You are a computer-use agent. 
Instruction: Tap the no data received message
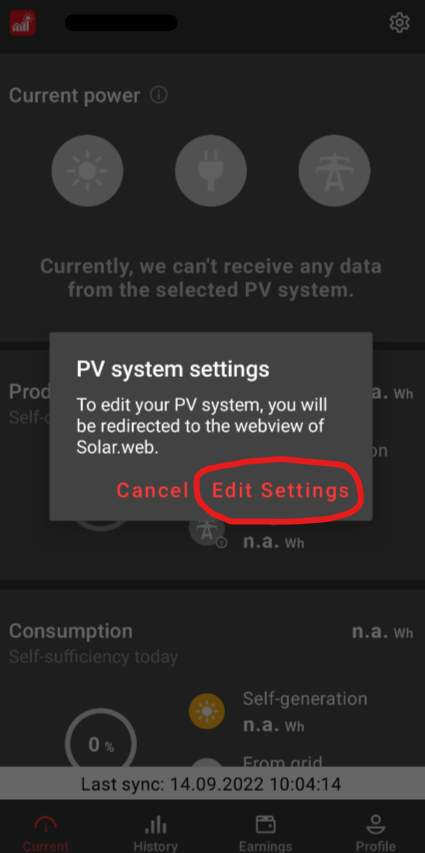[211, 278]
